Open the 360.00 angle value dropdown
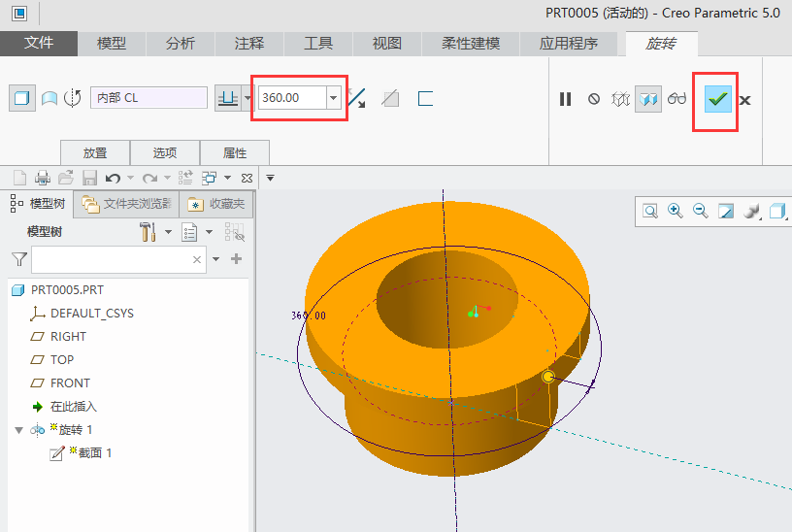 pyautogui.click(x=334, y=97)
